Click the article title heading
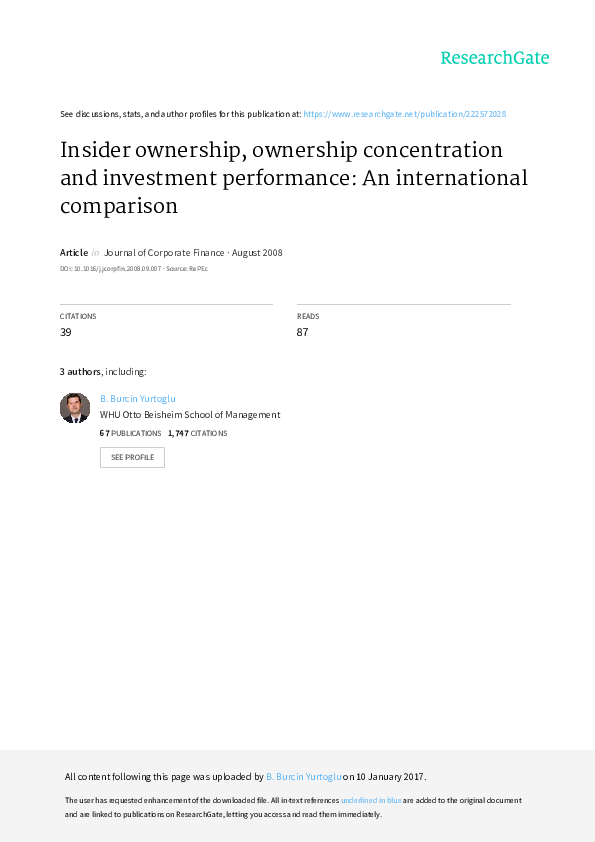595x842 pixels. click(x=294, y=178)
